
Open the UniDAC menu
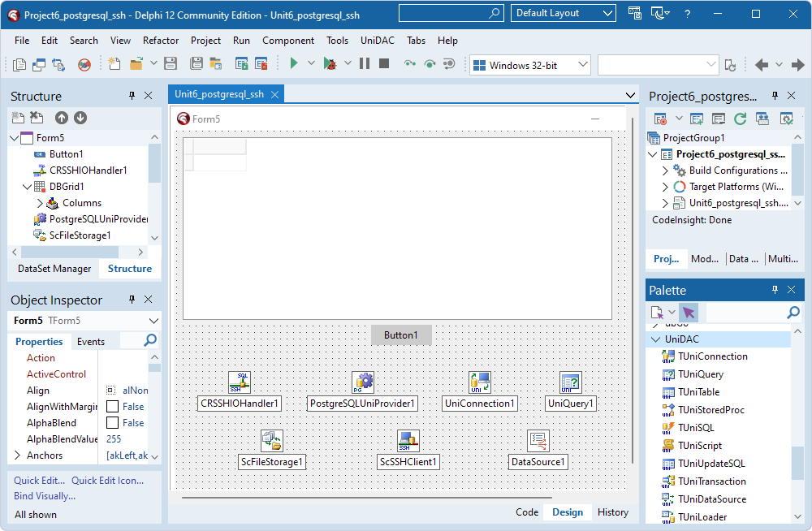[378, 41]
